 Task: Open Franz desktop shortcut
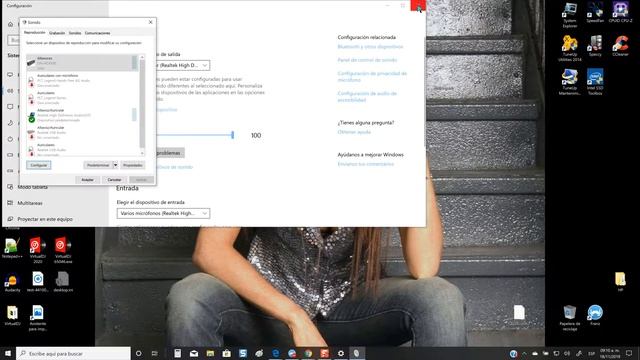595,315
